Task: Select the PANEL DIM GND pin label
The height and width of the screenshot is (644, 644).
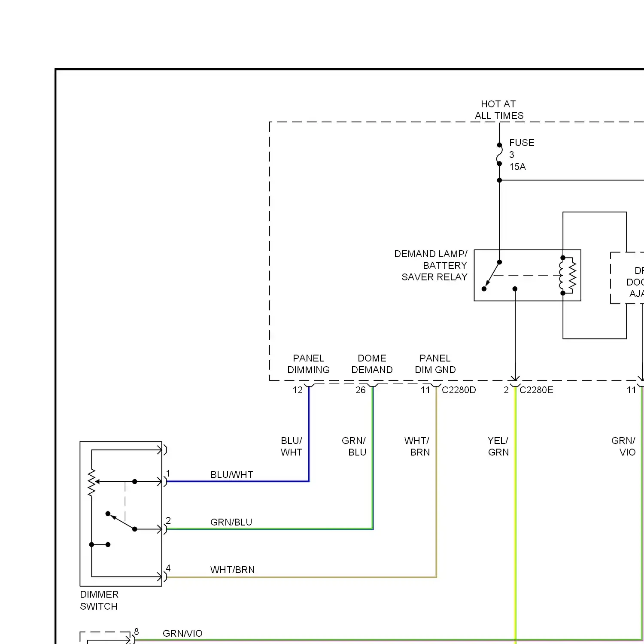Action: pos(435,364)
